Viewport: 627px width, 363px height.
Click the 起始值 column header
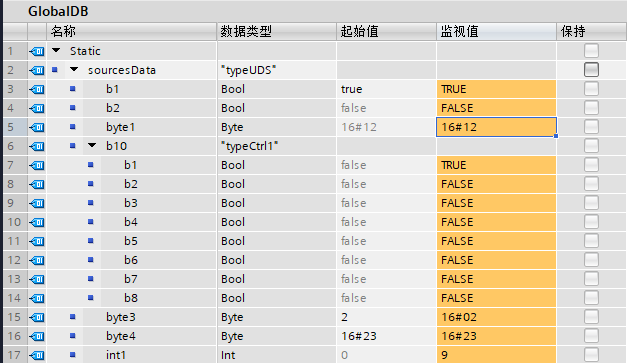(x=386, y=31)
